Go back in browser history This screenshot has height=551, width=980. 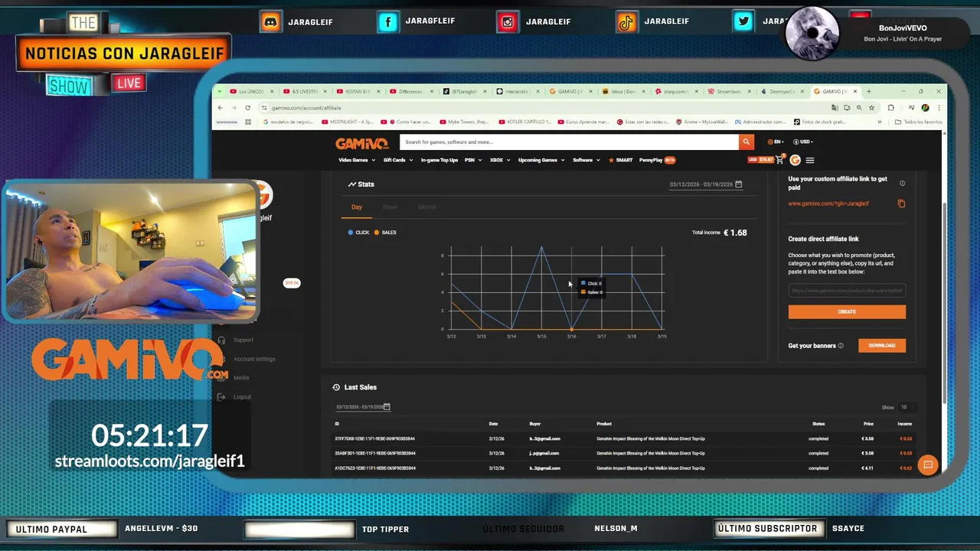(220, 108)
